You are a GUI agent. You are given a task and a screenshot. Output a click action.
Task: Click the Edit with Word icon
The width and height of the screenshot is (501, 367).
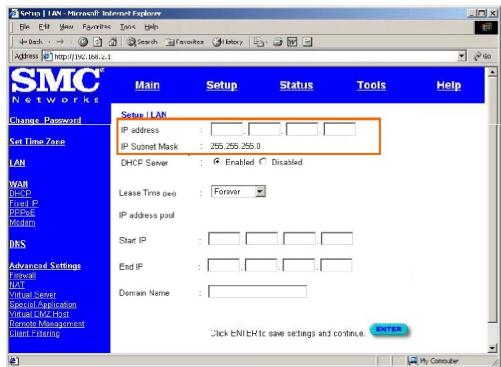(x=292, y=42)
